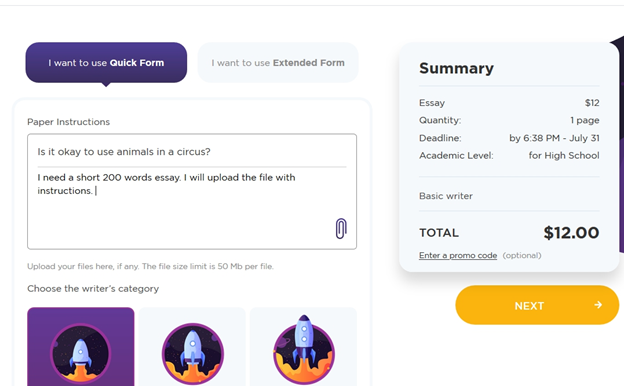Switch to the Extended Form tab
Image resolution: width=624 pixels, height=386 pixels.
(x=278, y=62)
